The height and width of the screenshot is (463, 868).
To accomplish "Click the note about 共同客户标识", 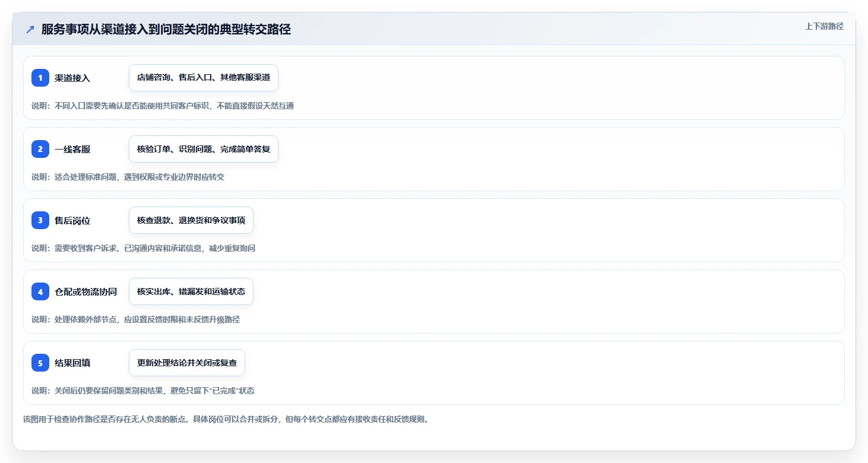I will pos(163,106).
